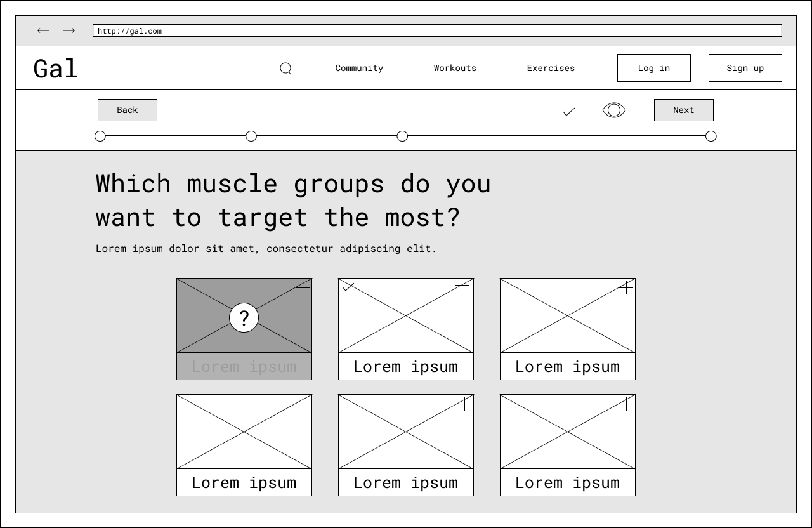
Task: Click the Gal logo
Action: (x=56, y=69)
